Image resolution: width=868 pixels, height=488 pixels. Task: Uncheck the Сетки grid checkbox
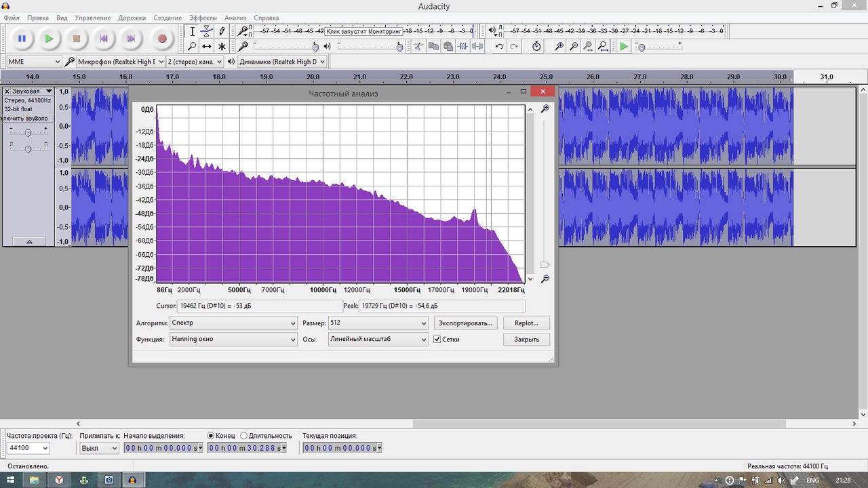coord(437,339)
